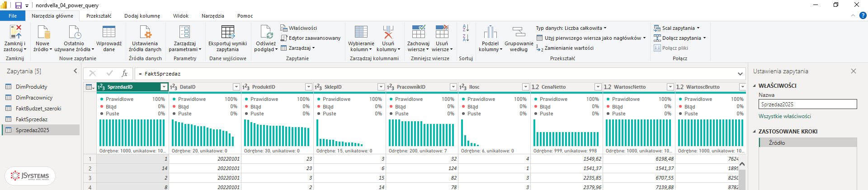The image size is (868, 190).
Task: Click Odśwież podgląd icon
Action: 266,32
